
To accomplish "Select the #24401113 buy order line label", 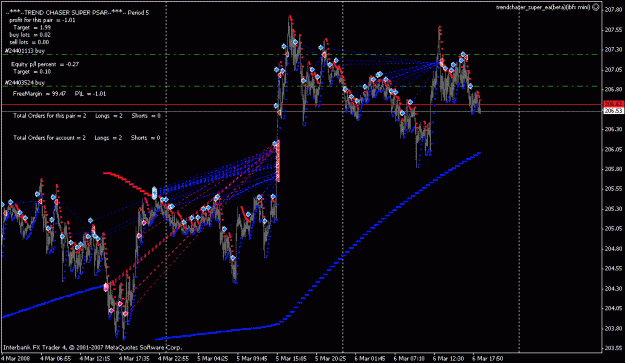I will 25,51.
